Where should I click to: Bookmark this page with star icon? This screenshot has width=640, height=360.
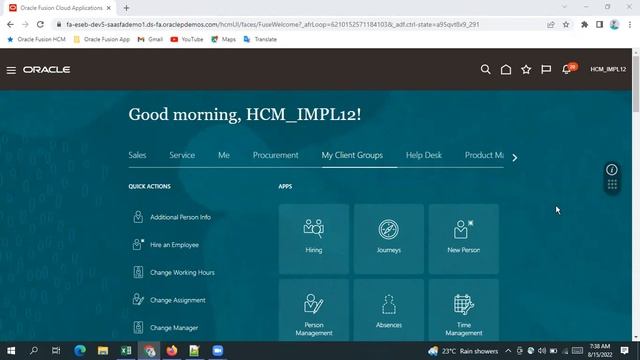tap(566, 24)
